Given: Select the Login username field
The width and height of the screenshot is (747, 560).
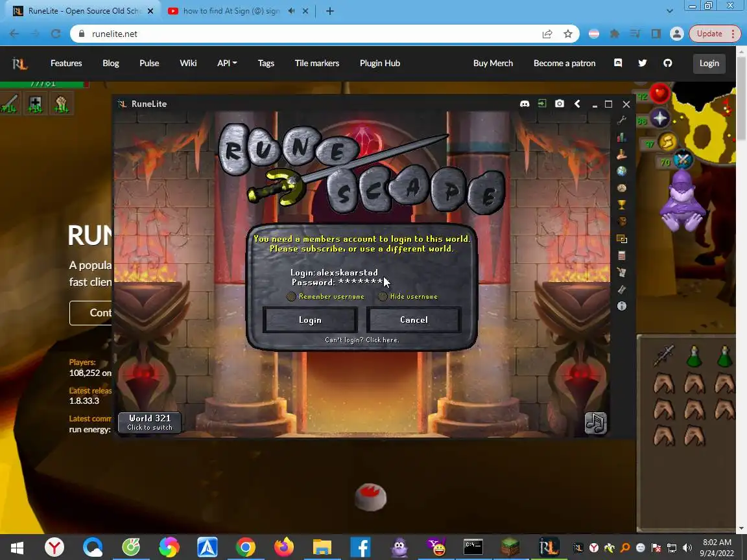Looking at the screenshot, I should click(335, 272).
